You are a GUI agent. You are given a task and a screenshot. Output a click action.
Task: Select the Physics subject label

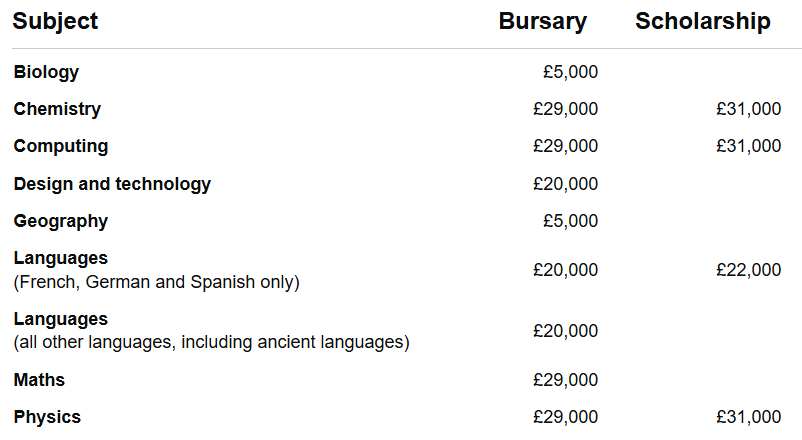pos(47,417)
